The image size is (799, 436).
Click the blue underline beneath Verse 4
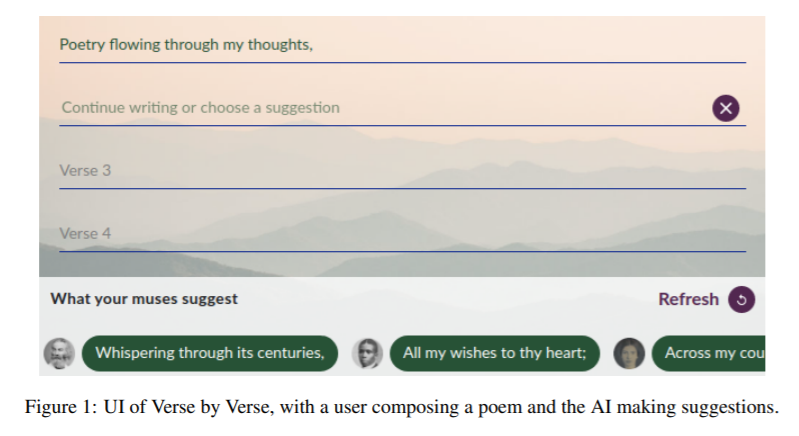coord(403,252)
